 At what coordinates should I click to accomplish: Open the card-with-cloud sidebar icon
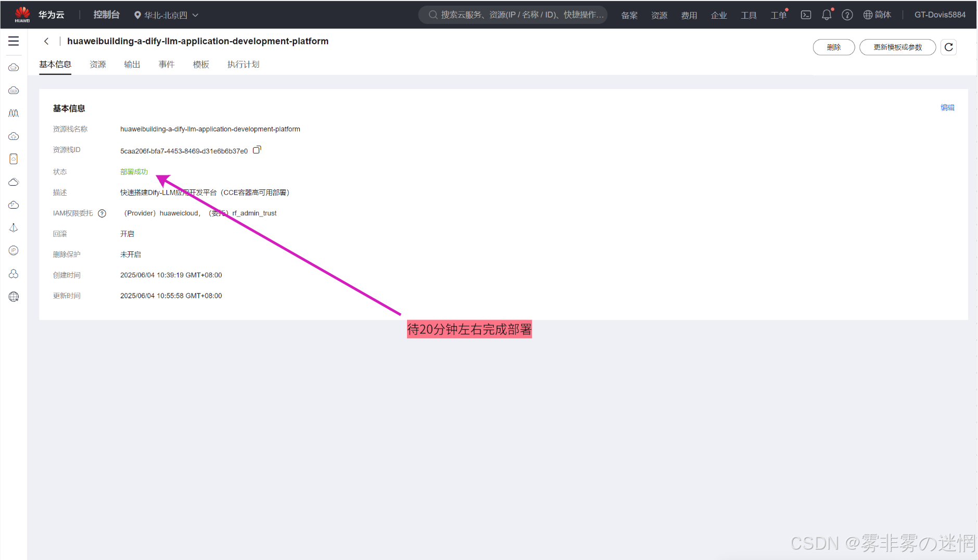click(x=14, y=159)
